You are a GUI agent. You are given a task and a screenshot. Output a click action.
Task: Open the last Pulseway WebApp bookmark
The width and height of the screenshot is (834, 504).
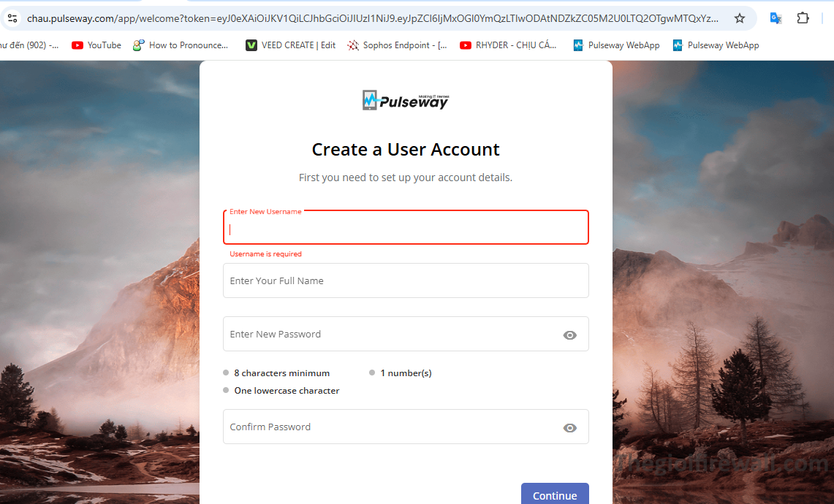coord(716,45)
